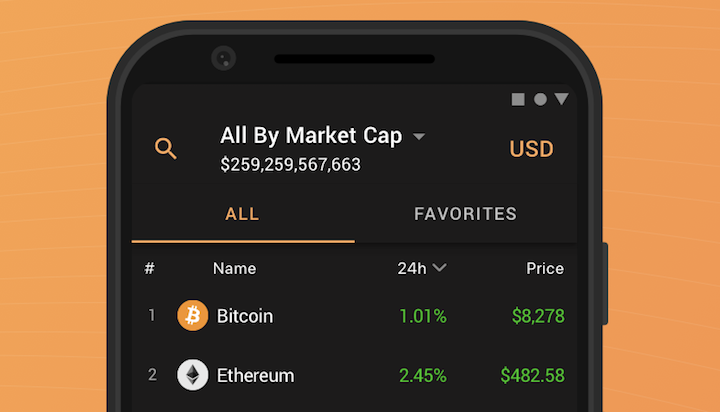The height and width of the screenshot is (412, 720).
Task: Sort by the # rank column header
Action: pos(150,268)
